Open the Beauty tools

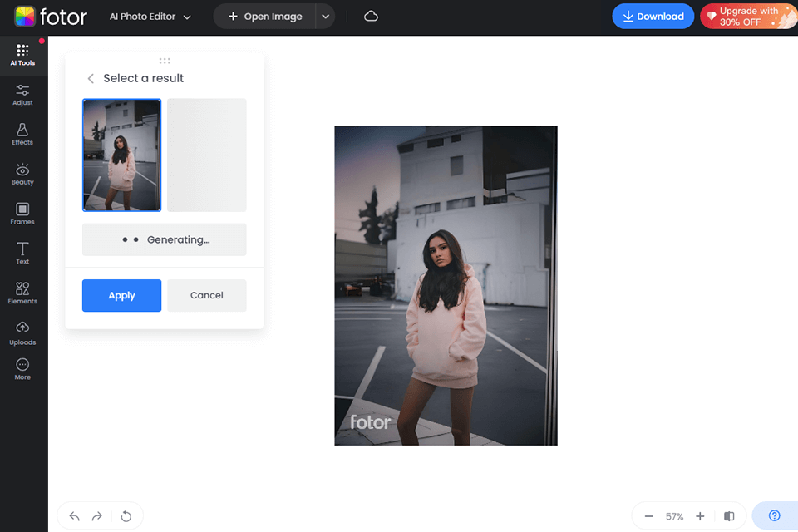(22, 175)
